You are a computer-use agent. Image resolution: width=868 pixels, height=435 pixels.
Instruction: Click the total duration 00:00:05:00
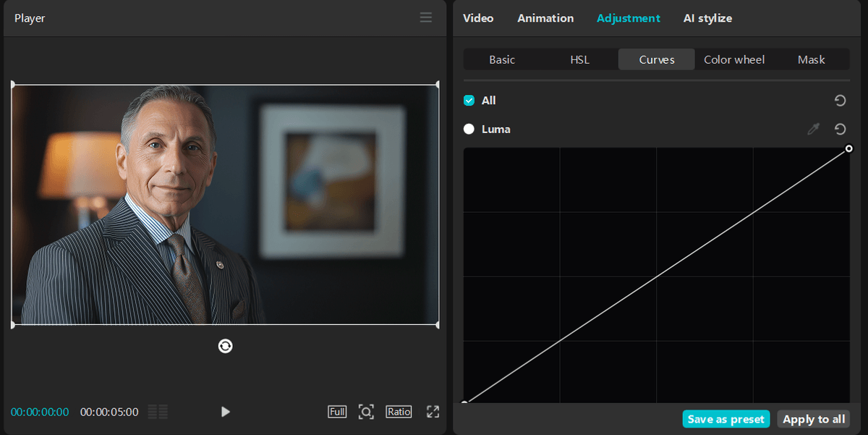(x=109, y=412)
